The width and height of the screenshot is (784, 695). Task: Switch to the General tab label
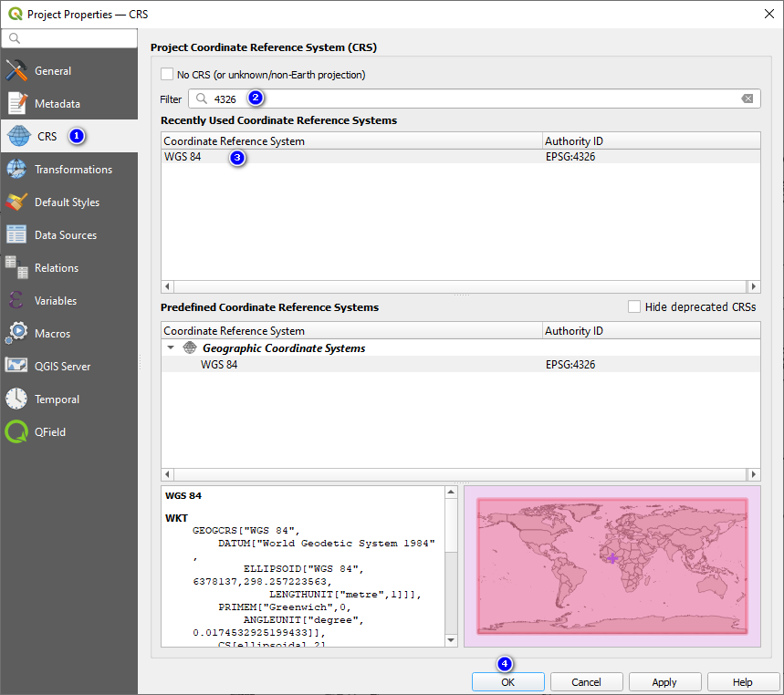[53, 71]
